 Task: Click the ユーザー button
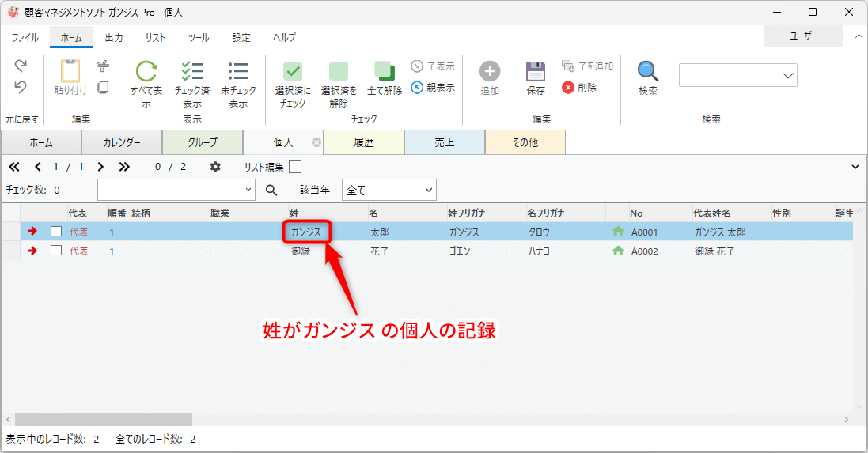point(804,36)
